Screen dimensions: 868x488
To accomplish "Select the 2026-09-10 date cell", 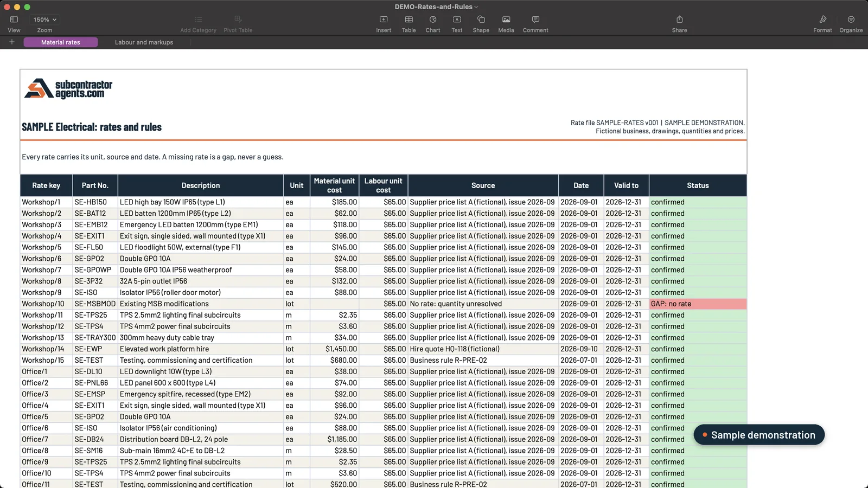I will click(581, 349).
